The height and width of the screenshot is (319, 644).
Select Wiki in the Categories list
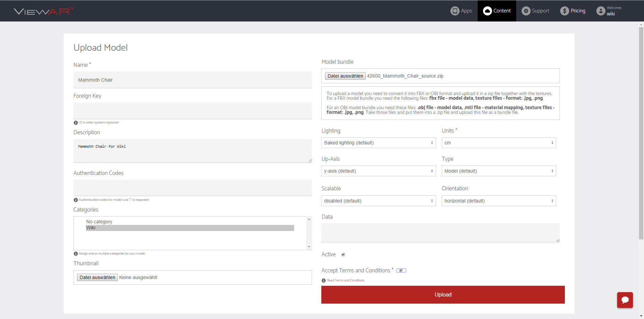pos(190,228)
